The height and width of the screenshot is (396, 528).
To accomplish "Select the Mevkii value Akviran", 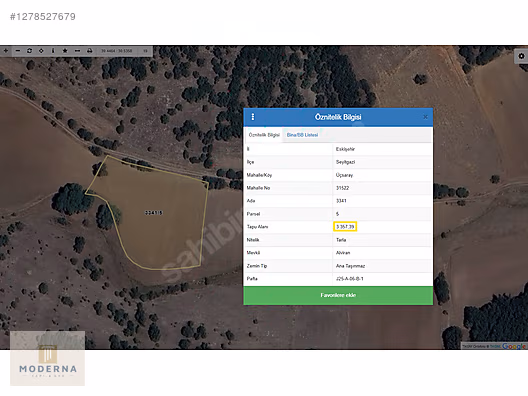I will (343, 253).
